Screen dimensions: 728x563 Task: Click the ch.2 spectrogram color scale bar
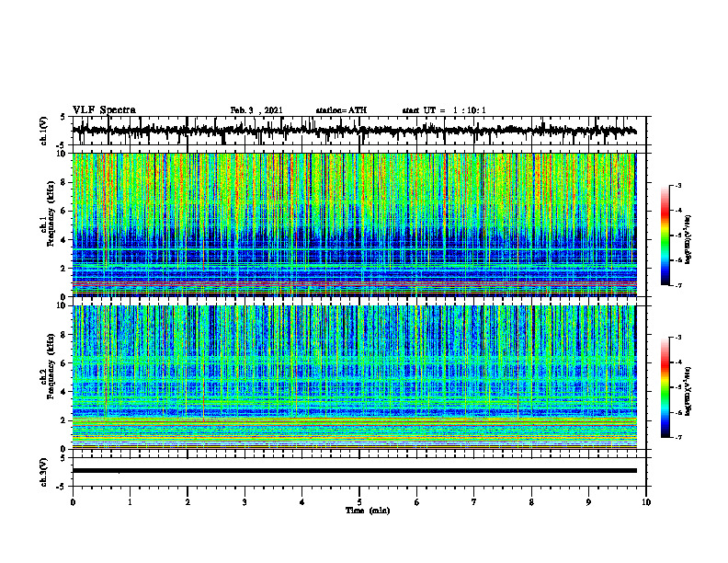(x=665, y=387)
